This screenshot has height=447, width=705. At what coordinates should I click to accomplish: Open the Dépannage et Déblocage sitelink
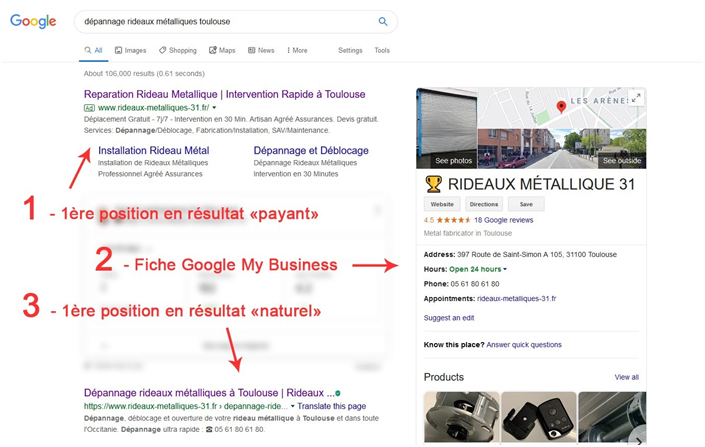311,151
